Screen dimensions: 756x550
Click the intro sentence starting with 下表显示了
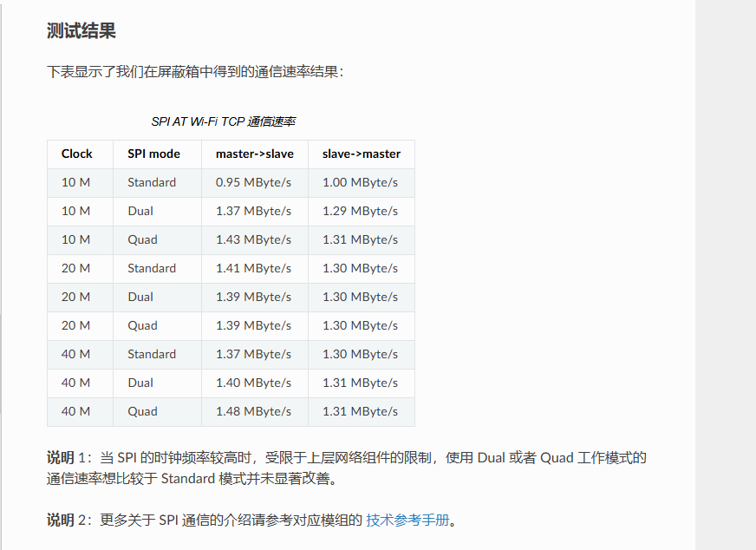click(195, 72)
